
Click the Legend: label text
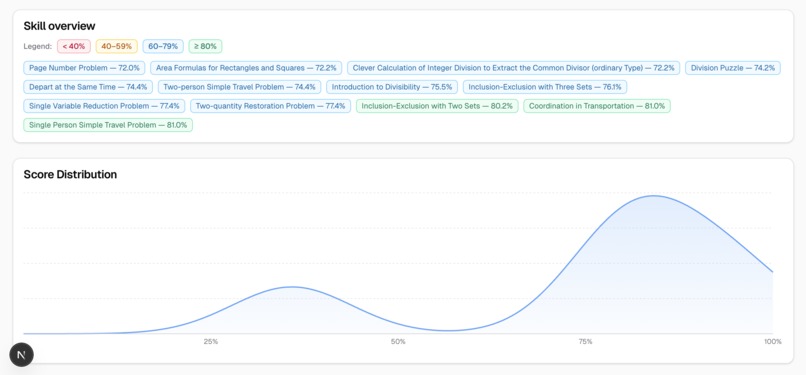pos(38,46)
